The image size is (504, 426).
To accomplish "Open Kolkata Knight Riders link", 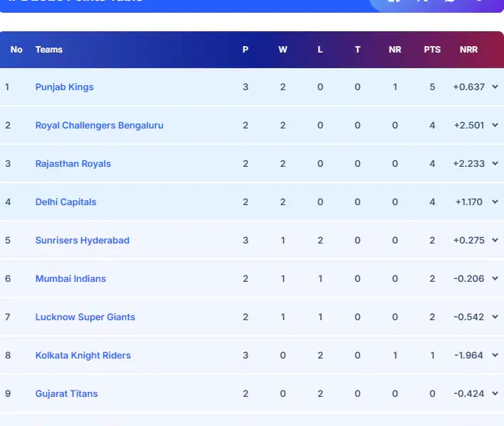I will point(83,356).
